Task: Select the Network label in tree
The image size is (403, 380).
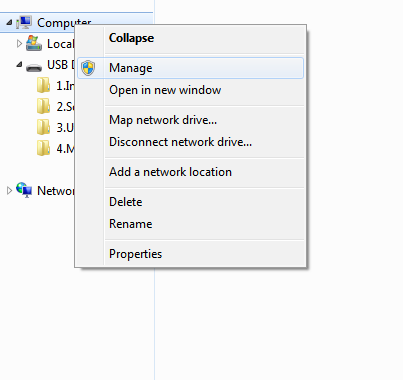Action: point(55,191)
